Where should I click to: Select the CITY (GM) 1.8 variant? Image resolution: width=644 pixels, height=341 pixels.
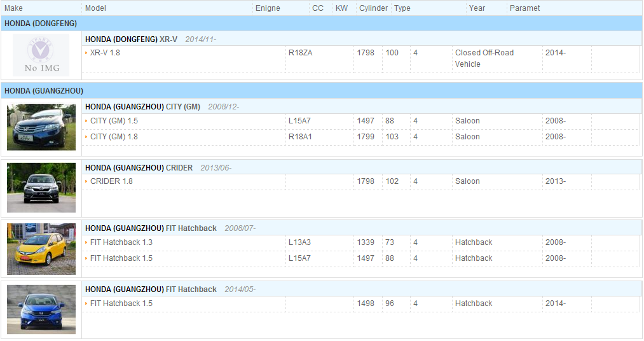pyautogui.click(x=114, y=137)
